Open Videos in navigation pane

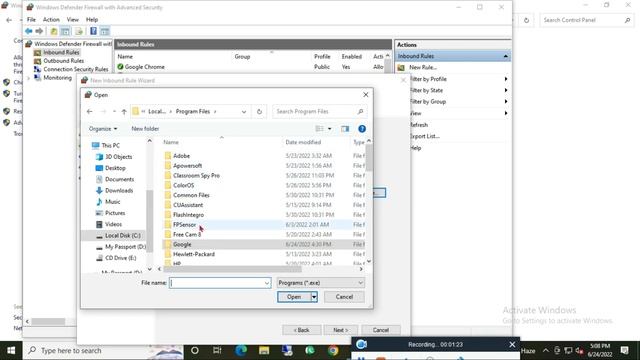(x=113, y=224)
